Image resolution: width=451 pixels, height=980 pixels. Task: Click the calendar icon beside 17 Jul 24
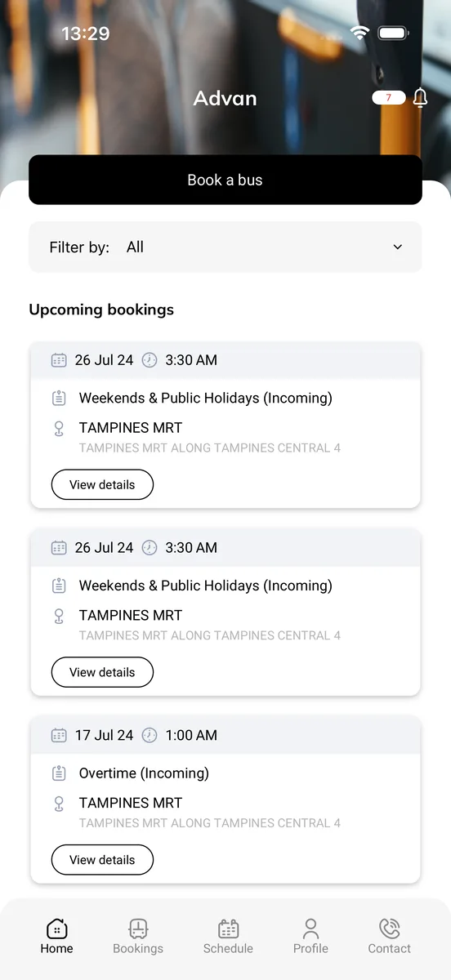click(x=59, y=735)
